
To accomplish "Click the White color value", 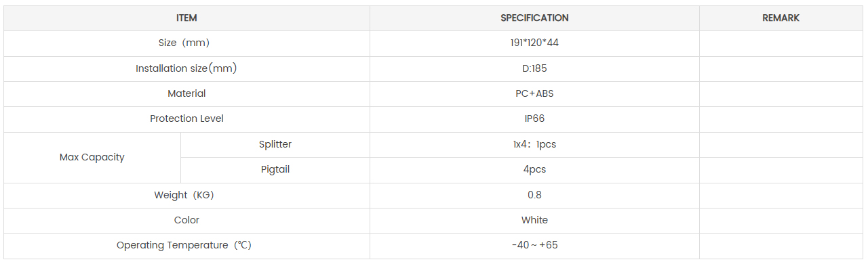I will coord(534,220).
